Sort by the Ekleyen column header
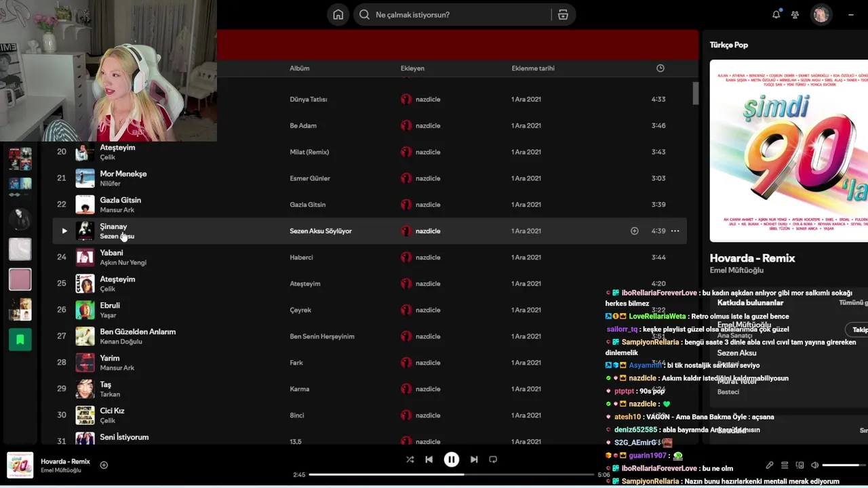 point(412,68)
